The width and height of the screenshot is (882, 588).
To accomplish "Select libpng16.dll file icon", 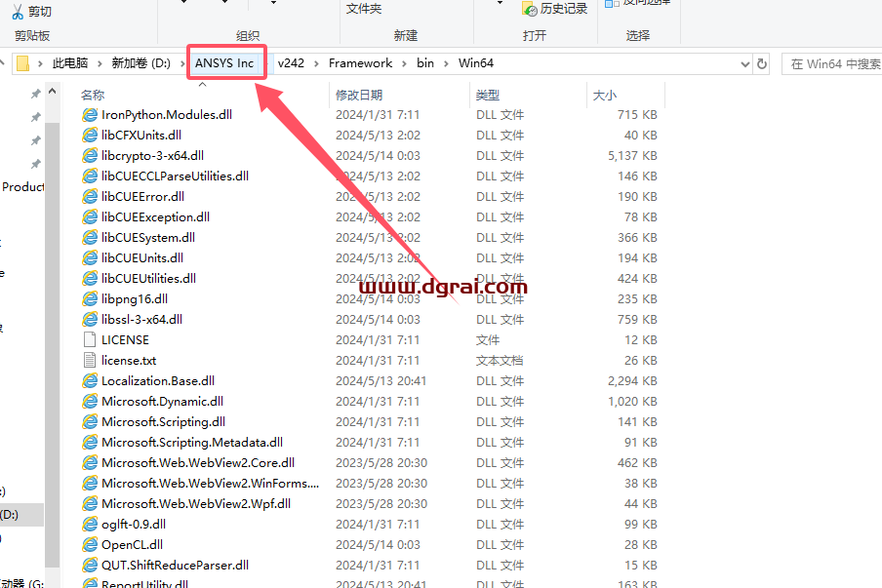I will [x=90, y=299].
